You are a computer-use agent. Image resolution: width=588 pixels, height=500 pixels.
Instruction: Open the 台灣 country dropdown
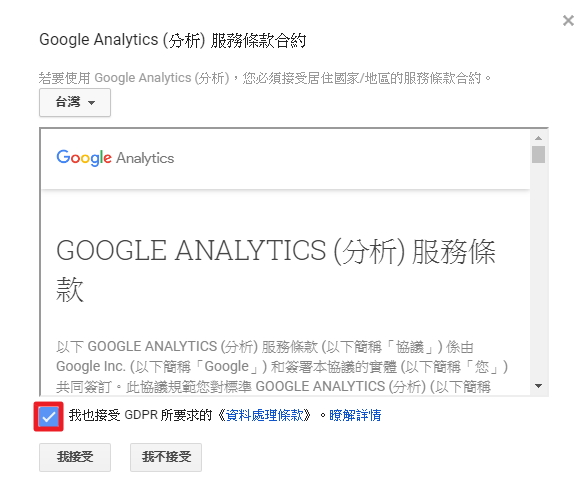pyautogui.click(x=75, y=102)
